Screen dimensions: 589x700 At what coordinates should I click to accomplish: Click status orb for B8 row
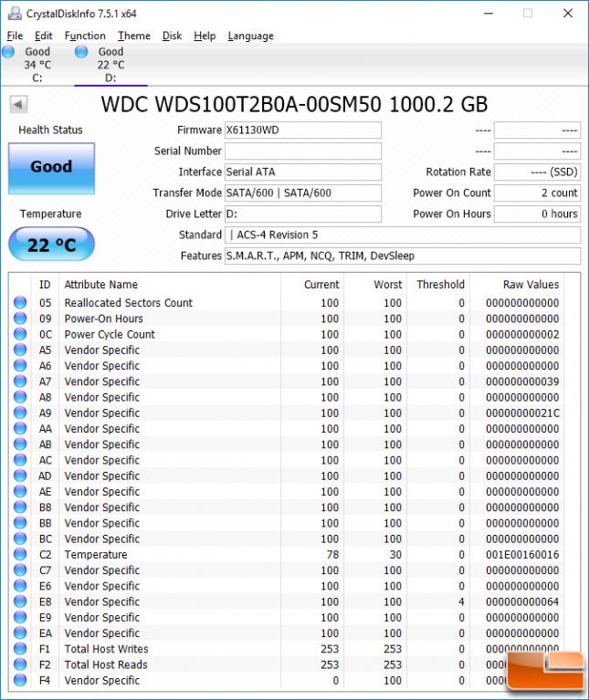[20, 507]
